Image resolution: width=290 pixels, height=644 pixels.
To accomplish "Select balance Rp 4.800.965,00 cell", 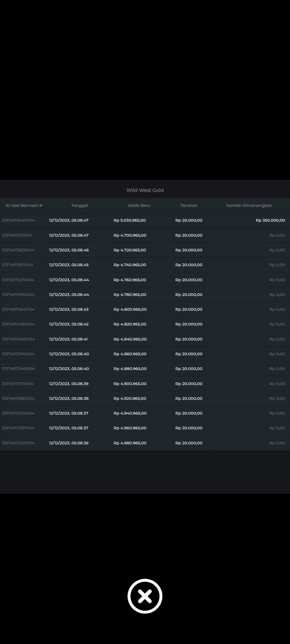I will pyautogui.click(x=130, y=309).
